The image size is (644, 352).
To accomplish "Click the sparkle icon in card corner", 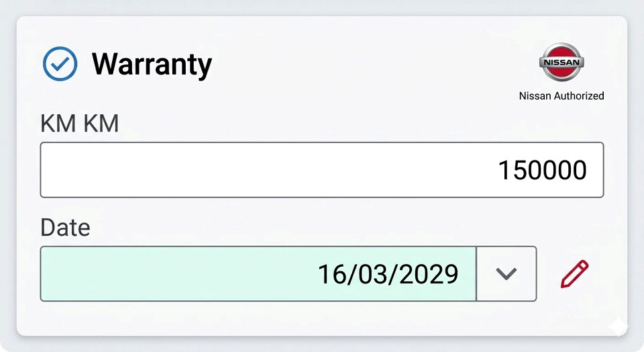I will tap(618, 326).
